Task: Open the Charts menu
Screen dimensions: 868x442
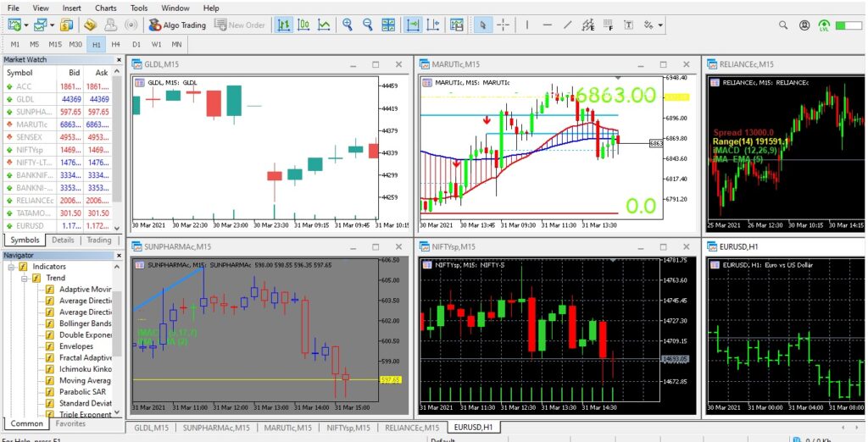Action: pos(106,8)
